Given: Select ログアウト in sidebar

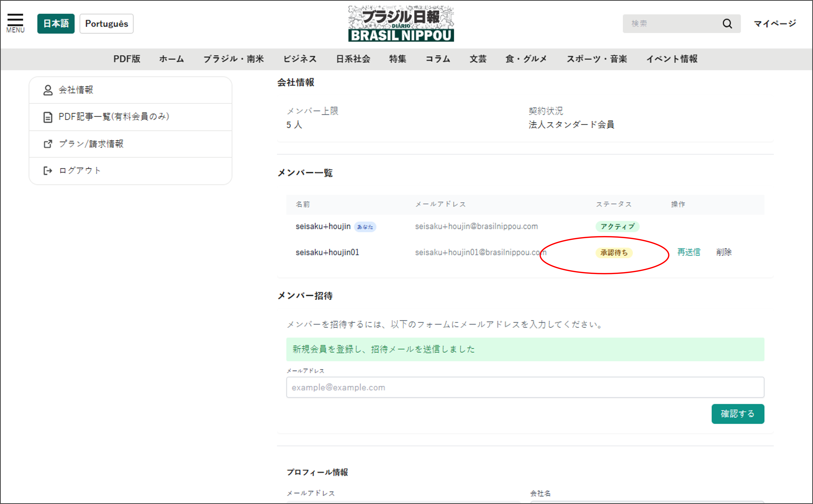Looking at the screenshot, I should (130, 171).
